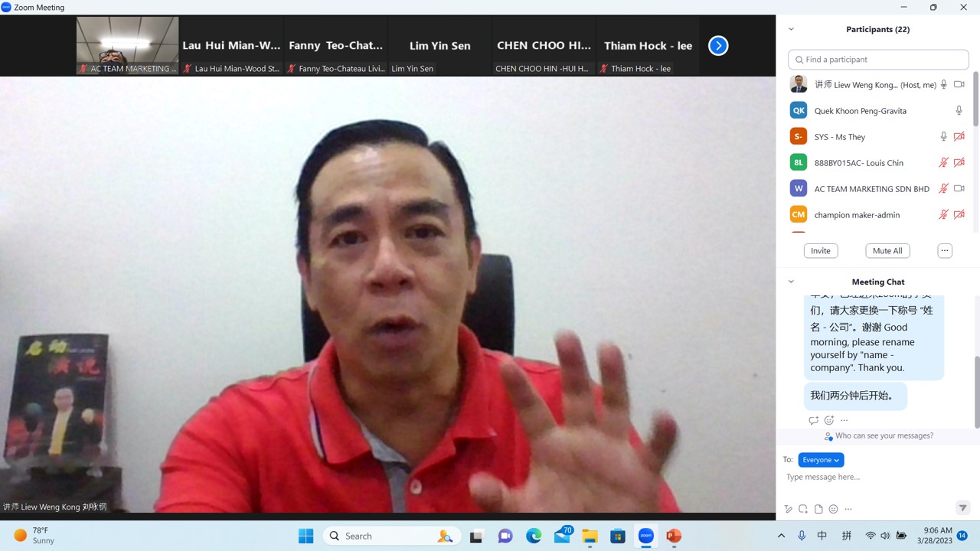The height and width of the screenshot is (551, 980).
Task: Click the W avatar of AC TEAM MARKETING
Action: [x=799, y=188]
